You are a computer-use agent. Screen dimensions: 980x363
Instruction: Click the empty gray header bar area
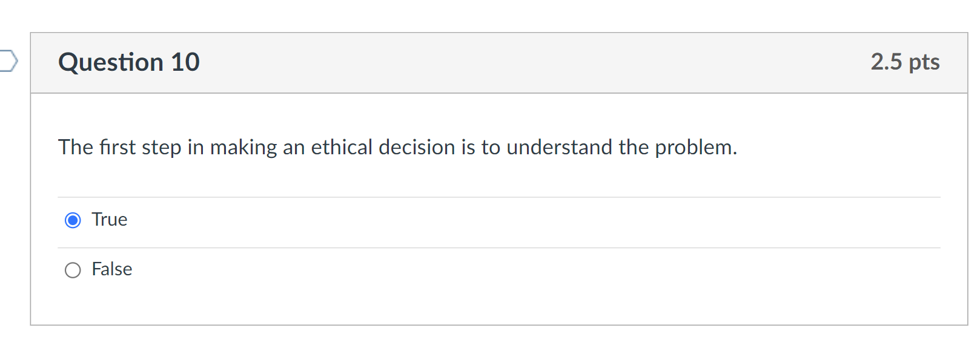coord(533,62)
